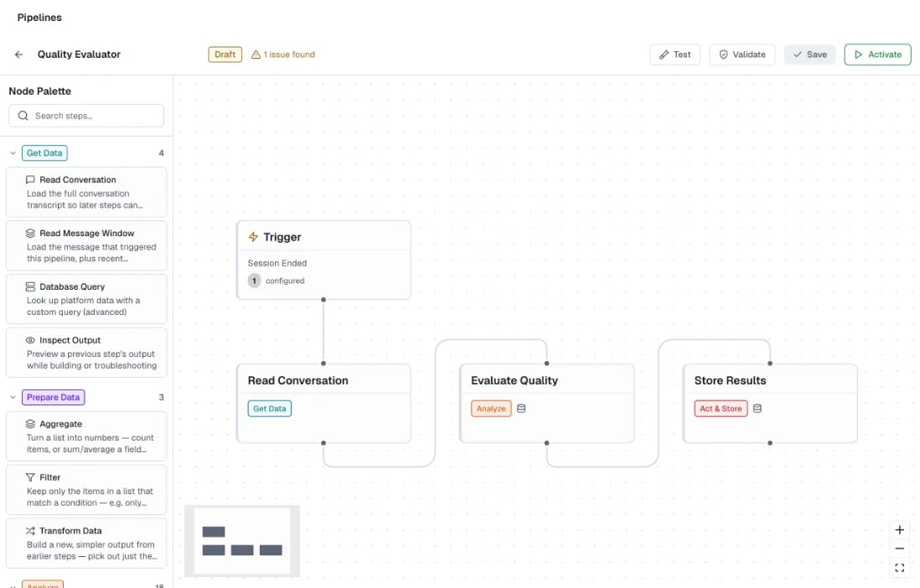
Task: Click the Trigger node output connector dot
Action: [x=323, y=299]
